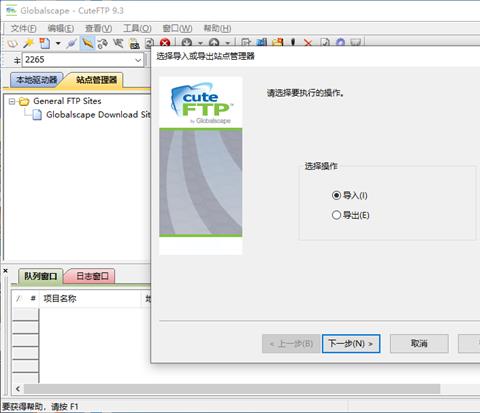
Task: Click the New Folder yellow icon
Action: pyautogui.click(x=277, y=42)
